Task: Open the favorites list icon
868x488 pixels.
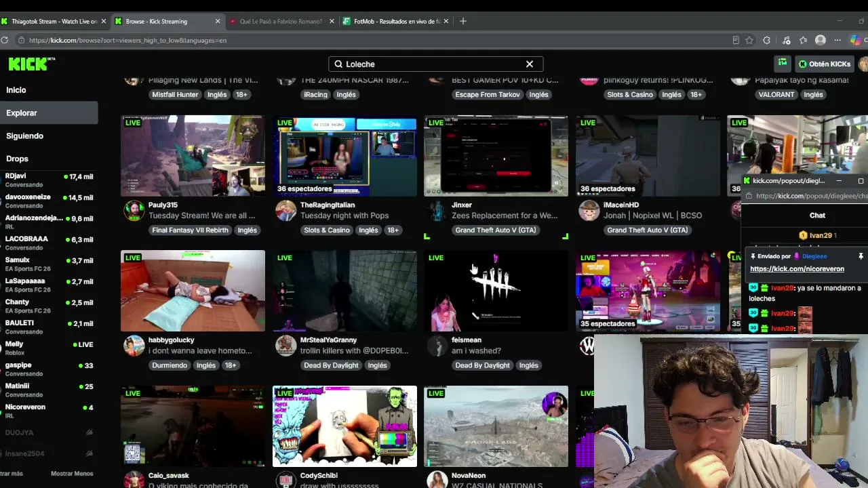Action: 803,40
